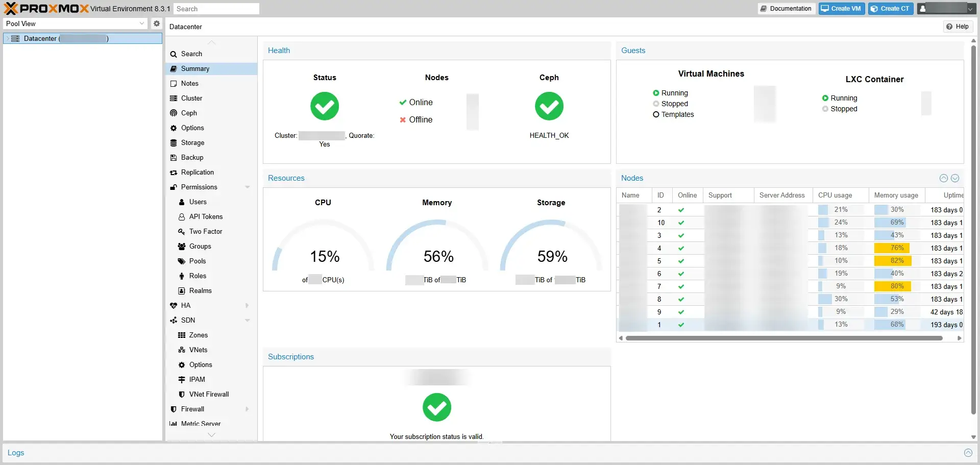Collapse the Nodes panel using its chevron
This screenshot has height=465, width=980.
[x=943, y=178]
